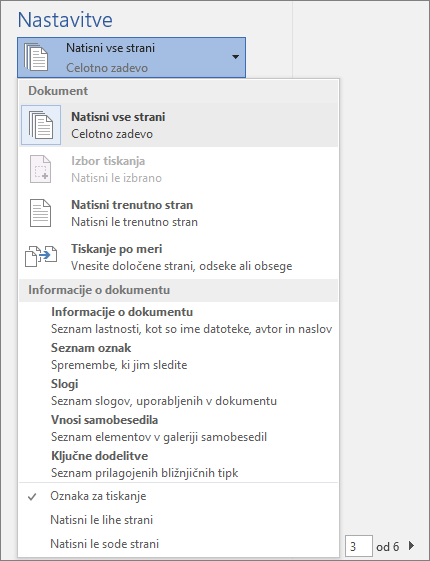Click the pages icon in the Nastavitve combo box
Image resolution: width=430 pixels, height=561 pixels.
(x=36, y=57)
